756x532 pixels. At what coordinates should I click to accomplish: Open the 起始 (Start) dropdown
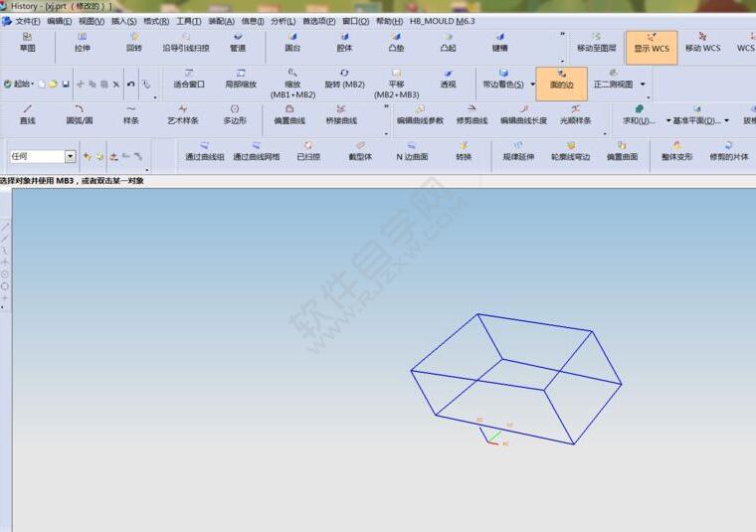pos(19,84)
